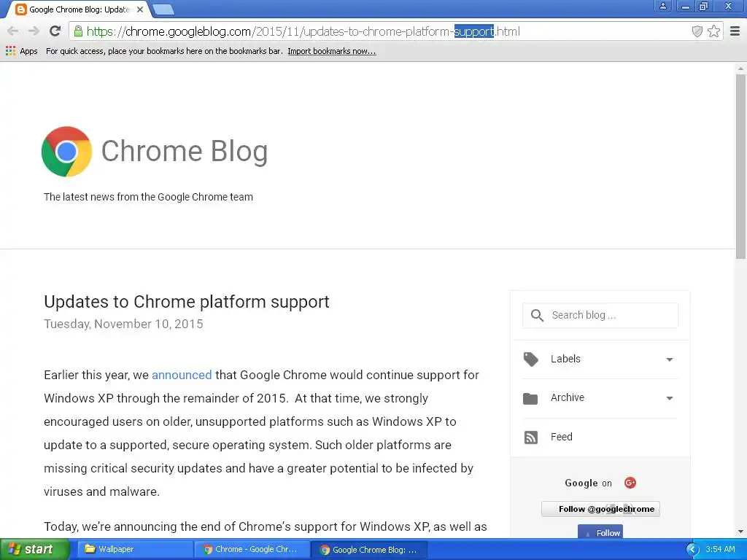The height and width of the screenshot is (560, 747).
Task: Go back with the browser back arrow
Action: [13, 31]
